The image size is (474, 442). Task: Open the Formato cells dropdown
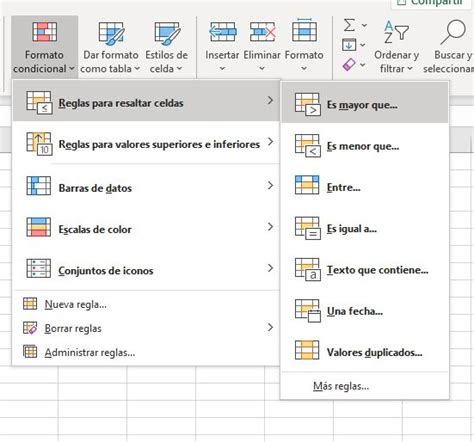[x=304, y=47]
